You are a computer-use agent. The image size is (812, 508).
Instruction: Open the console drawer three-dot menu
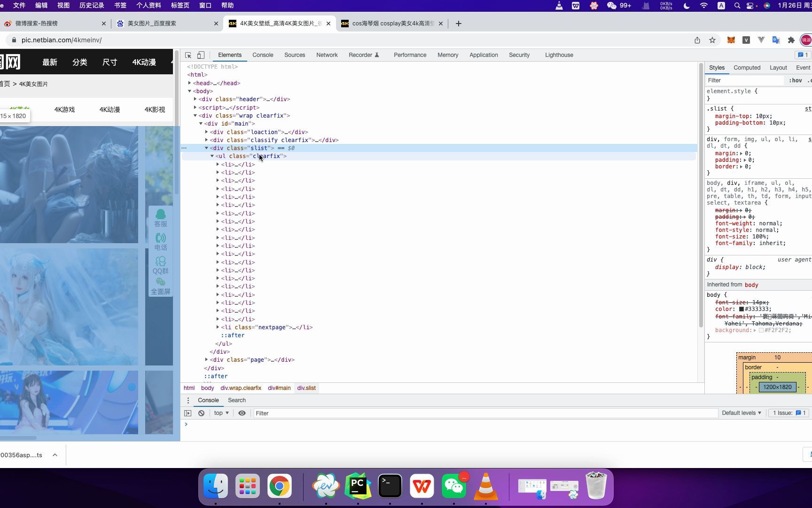[x=188, y=400]
